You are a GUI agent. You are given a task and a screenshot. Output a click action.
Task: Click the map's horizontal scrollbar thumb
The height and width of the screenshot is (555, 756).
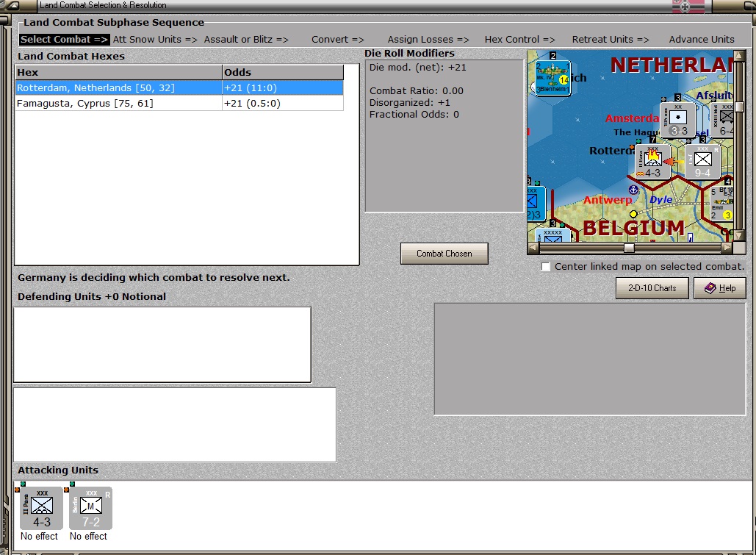(x=629, y=248)
